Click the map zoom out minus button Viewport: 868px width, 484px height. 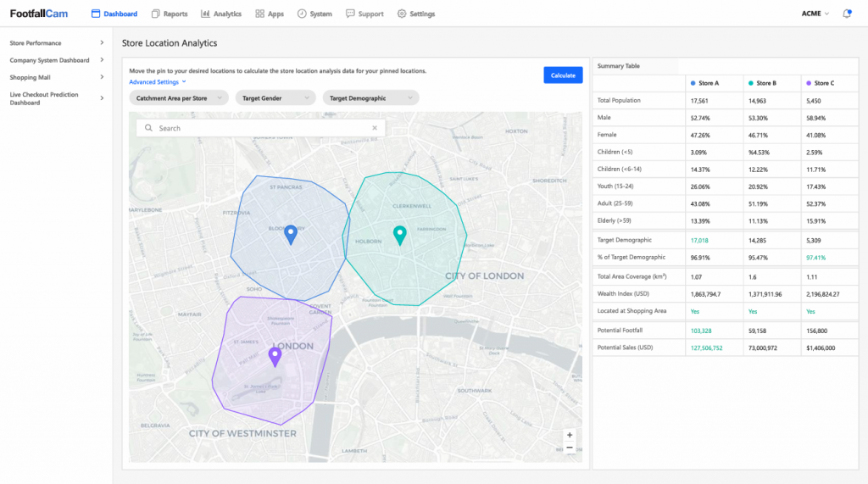click(570, 448)
